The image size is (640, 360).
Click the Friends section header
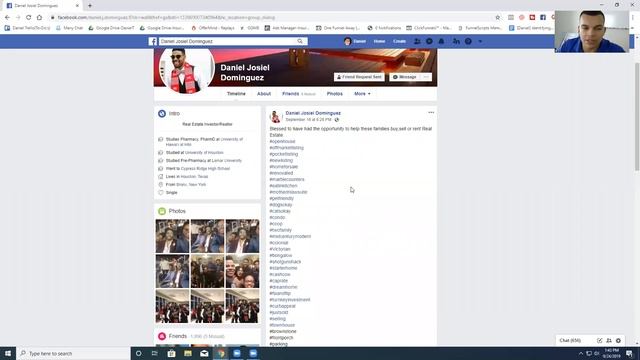[178, 336]
